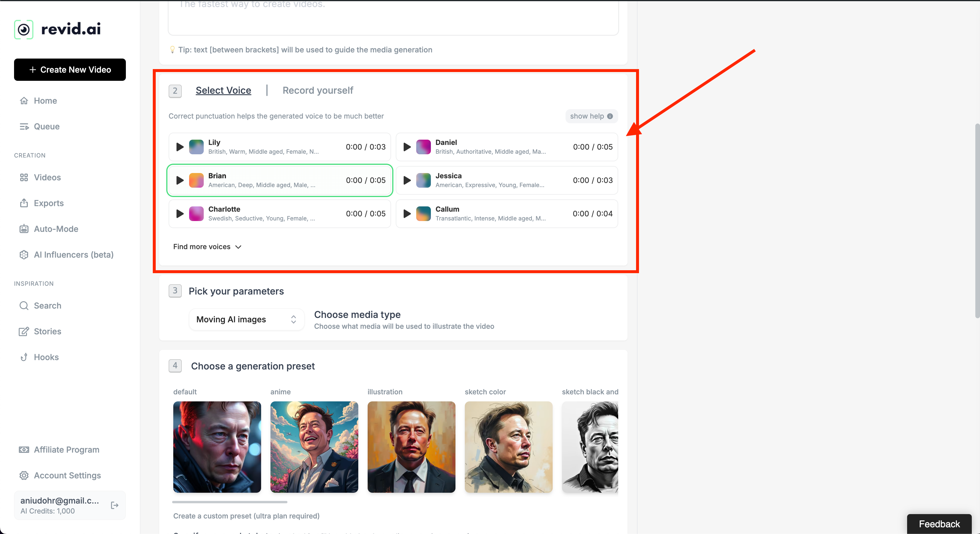The height and width of the screenshot is (534, 980).
Task: Click the logout icon beside the email
Action: tap(114, 505)
